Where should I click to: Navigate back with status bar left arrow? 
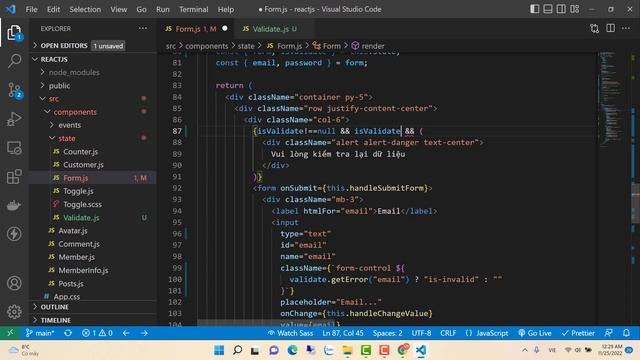pyautogui.click(x=126, y=333)
